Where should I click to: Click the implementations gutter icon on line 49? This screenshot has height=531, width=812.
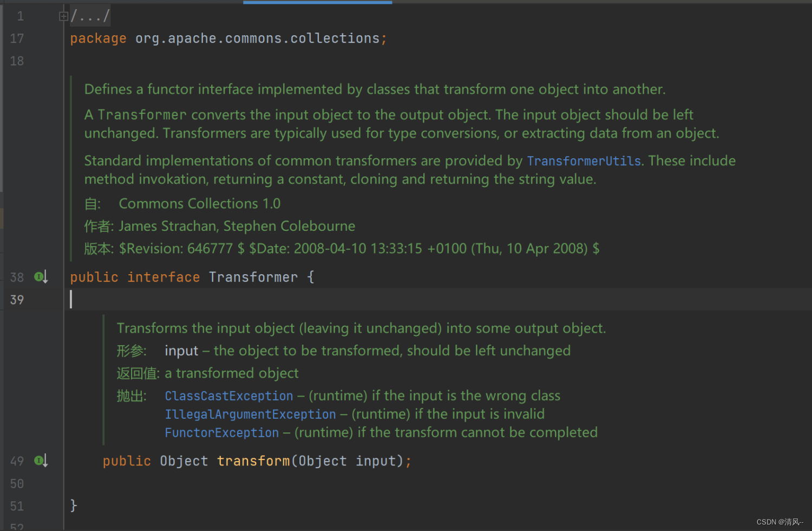tap(41, 461)
